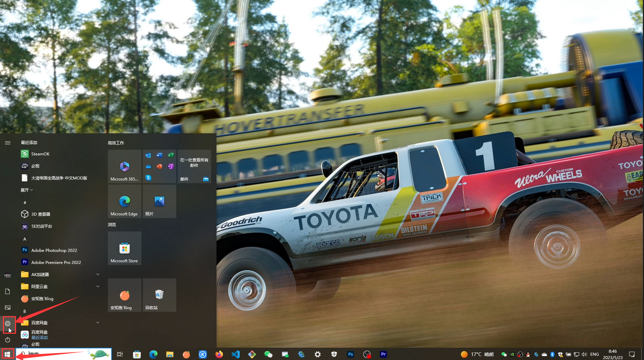Click the volume speaker tray icon
644x360 pixels.
coord(584,355)
